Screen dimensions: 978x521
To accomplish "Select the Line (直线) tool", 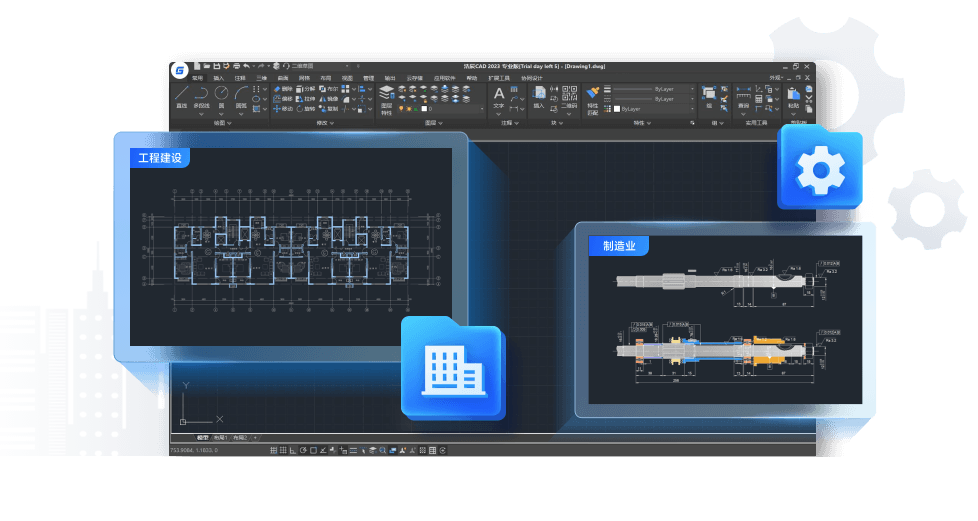I will (x=182, y=97).
